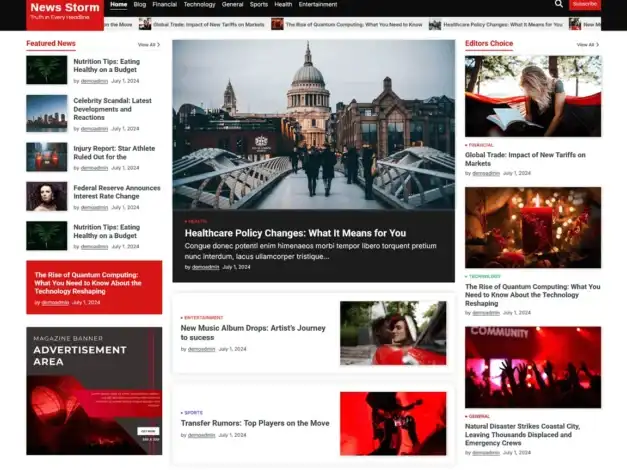
Task: Open the Entertainment menu item
Action: tap(318, 4)
